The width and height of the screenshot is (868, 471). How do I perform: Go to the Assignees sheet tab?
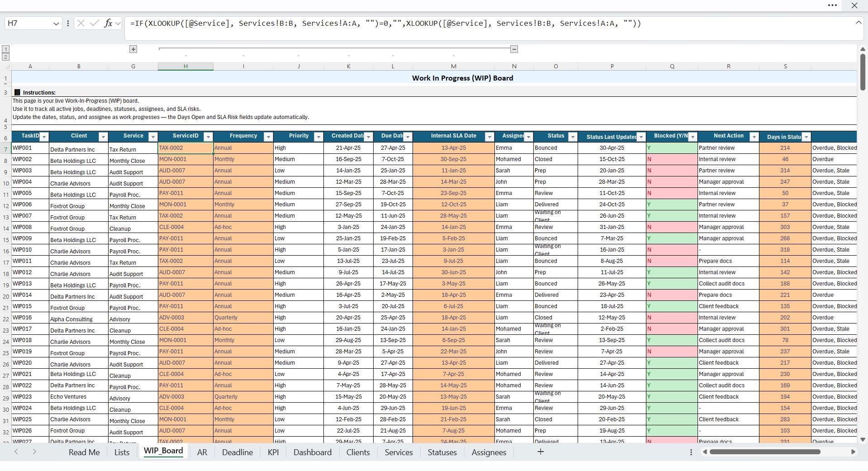point(489,452)
